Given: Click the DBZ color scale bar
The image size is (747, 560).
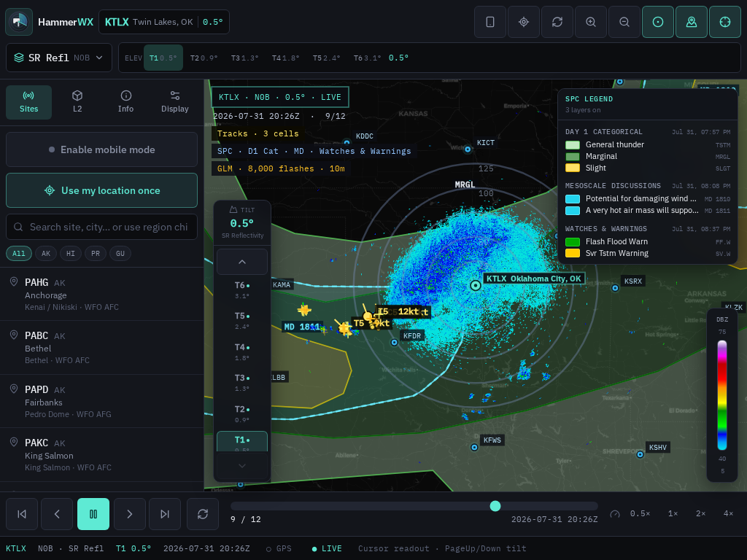Looking at the screenshot, I should (x=722, y=395).
